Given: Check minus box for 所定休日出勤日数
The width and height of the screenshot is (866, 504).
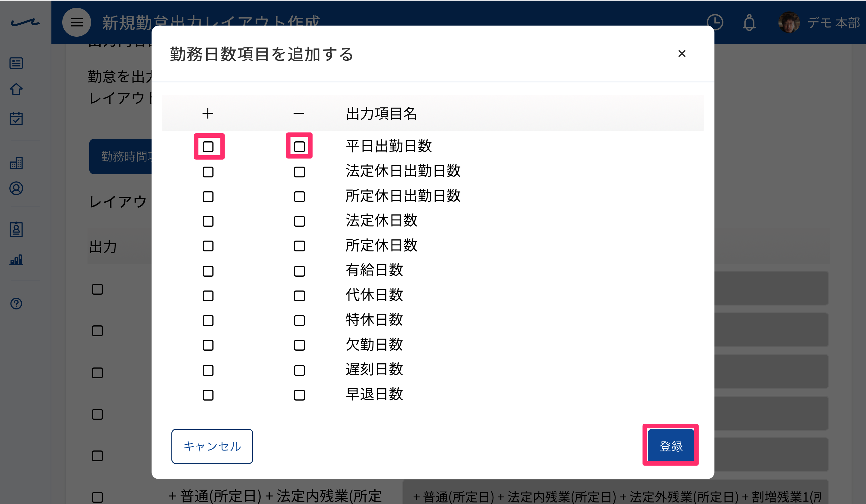Looking at the screenshot, I should click(x=299, y=197).
